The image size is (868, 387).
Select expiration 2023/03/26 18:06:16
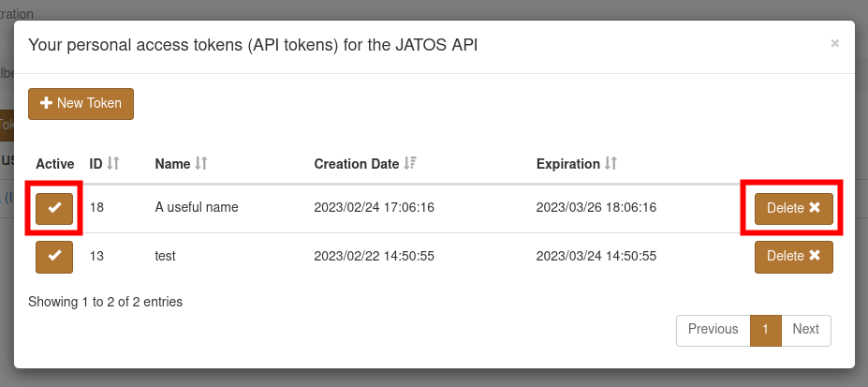click(x=596, y=208)
